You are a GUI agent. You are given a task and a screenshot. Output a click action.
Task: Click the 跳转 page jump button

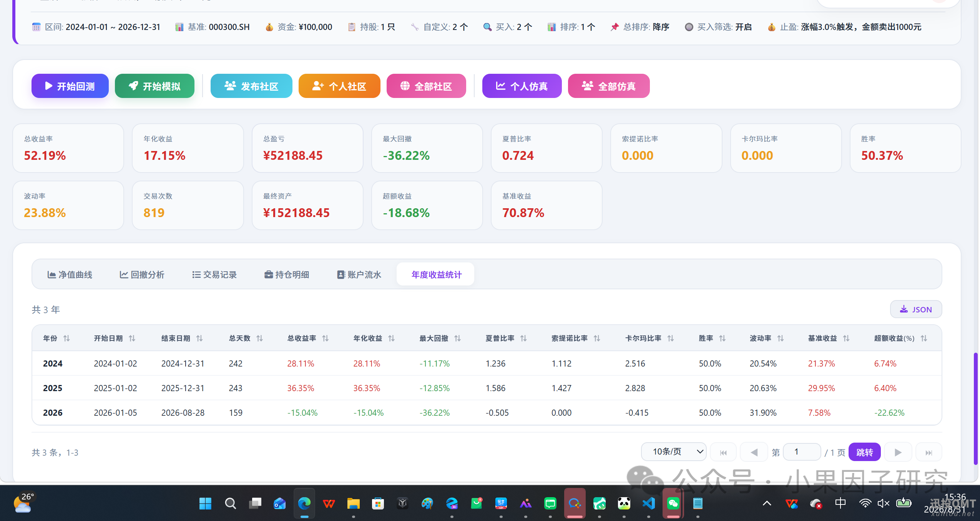click(x=865, y=452)
